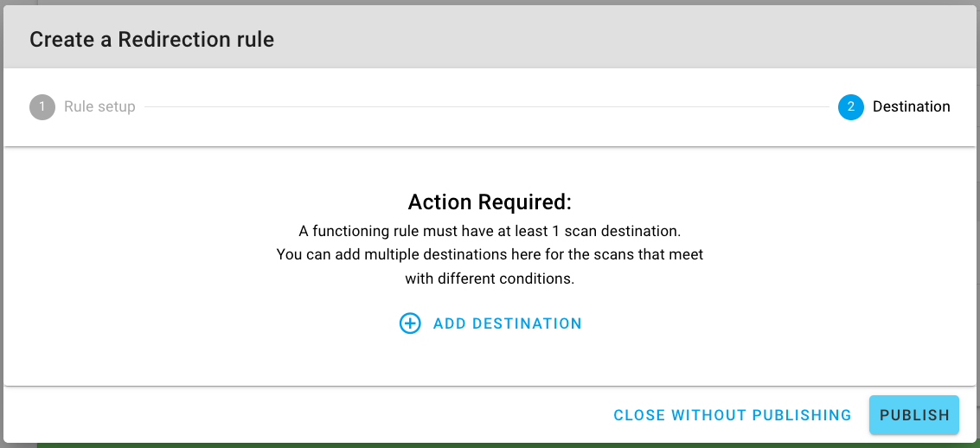This screenshot has height=448, width=980.
Task: Click the step 2 number circle
Action: tap(850, 107)
